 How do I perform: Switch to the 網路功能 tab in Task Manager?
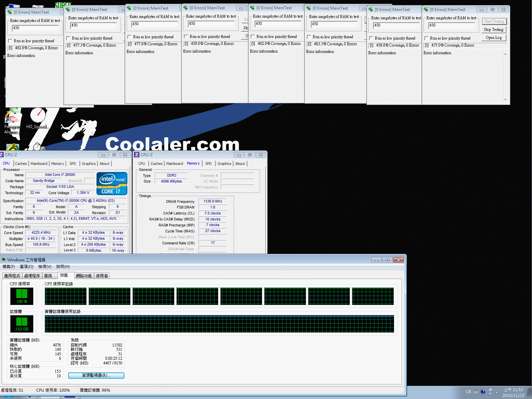[x=84, y=276]
